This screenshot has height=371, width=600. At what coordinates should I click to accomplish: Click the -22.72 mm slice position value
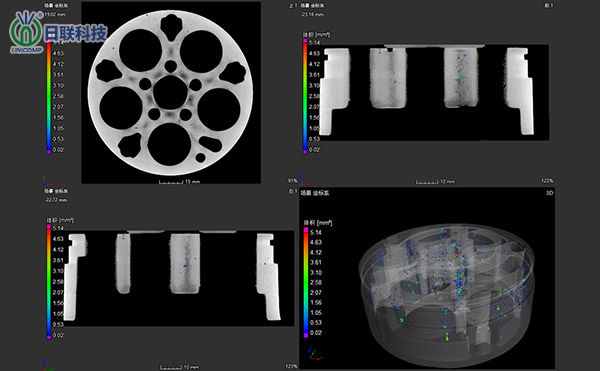(x=56, y=200)
